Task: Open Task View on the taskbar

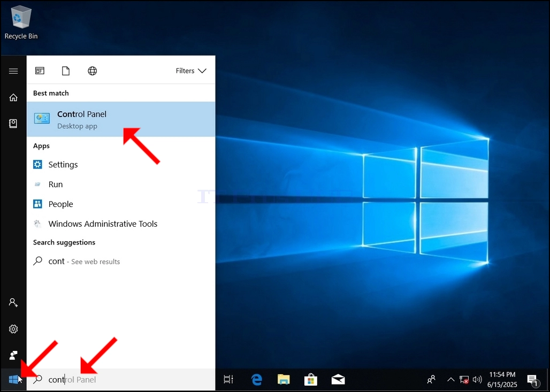Action: (x=228, y=379)
